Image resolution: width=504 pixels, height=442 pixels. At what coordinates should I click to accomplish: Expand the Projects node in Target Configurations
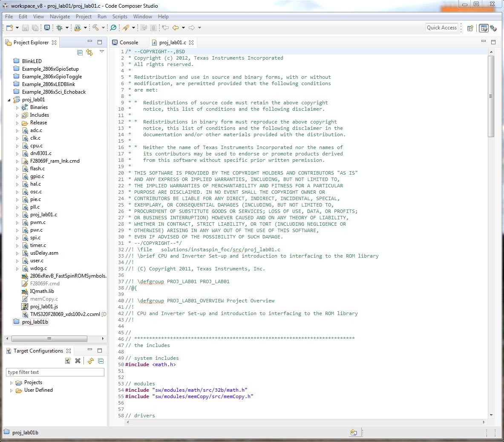pos(11,382)
